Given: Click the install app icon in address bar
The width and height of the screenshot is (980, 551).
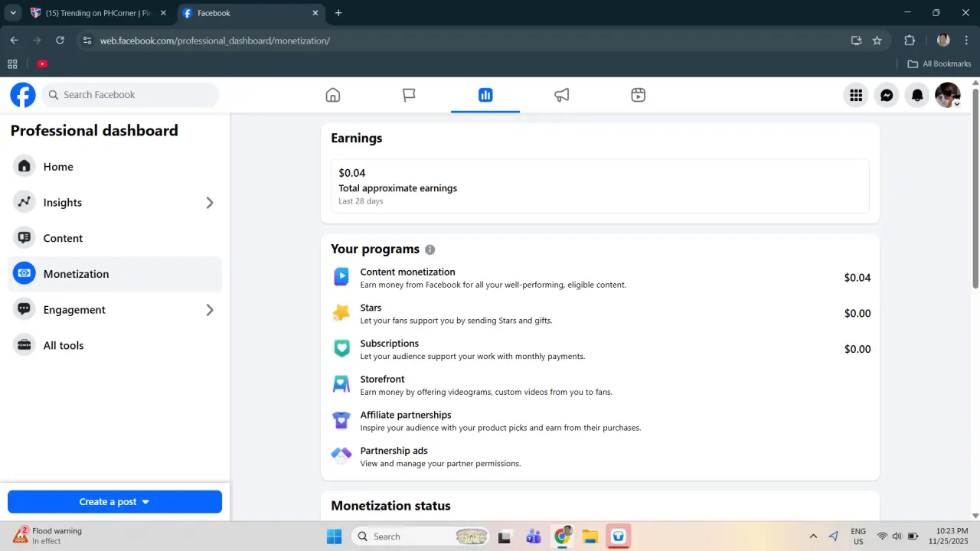Looking at the screenshot, I should [x=857, y=41].
